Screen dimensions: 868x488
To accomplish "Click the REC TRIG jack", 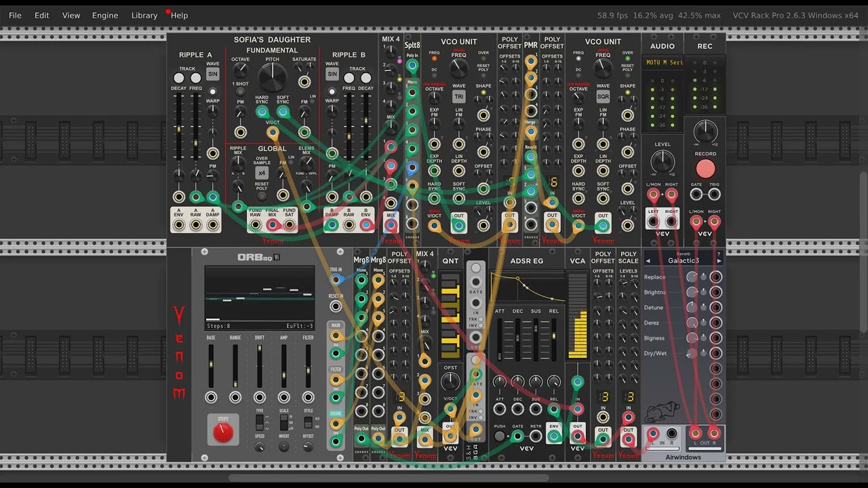I will point(714,195).
